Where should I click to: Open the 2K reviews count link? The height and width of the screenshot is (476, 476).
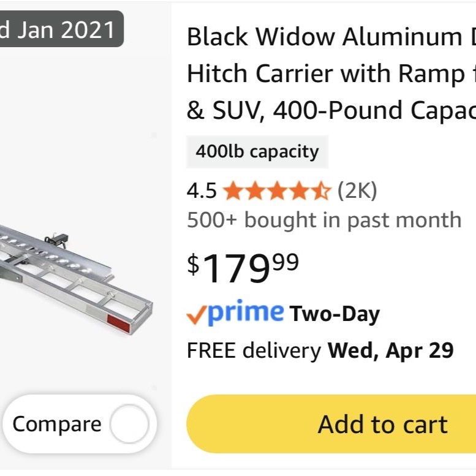(357, 192)
